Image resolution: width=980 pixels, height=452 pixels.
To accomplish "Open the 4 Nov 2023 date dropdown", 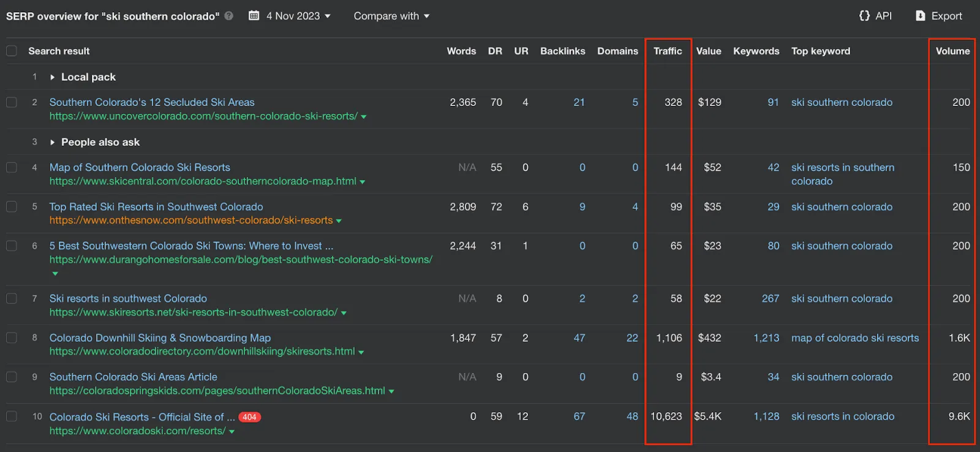I will pos(298,16).
